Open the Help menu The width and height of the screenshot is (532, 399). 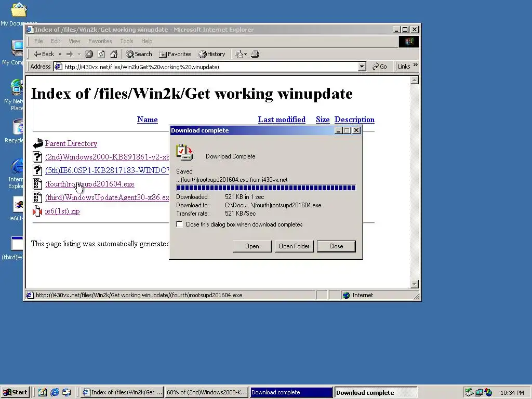147,41
